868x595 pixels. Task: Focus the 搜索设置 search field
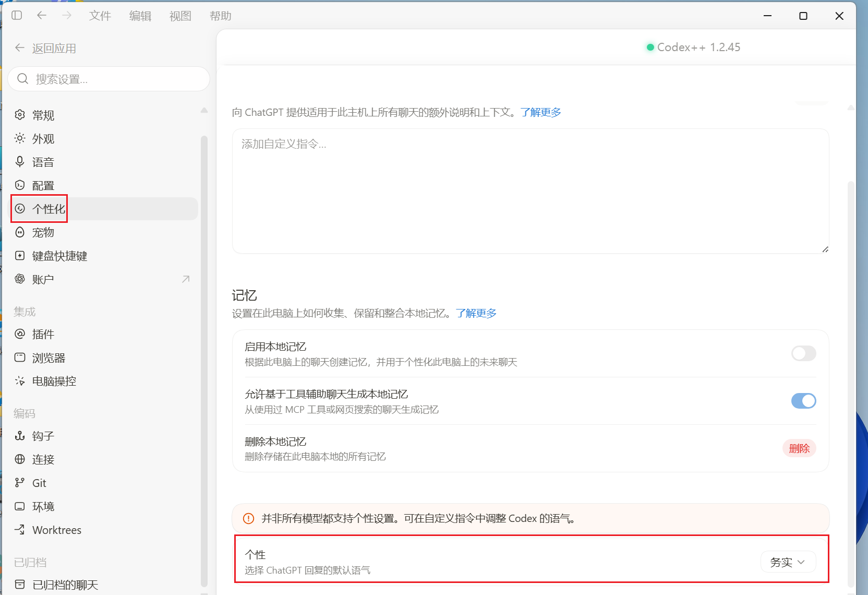tap(108, 79)
